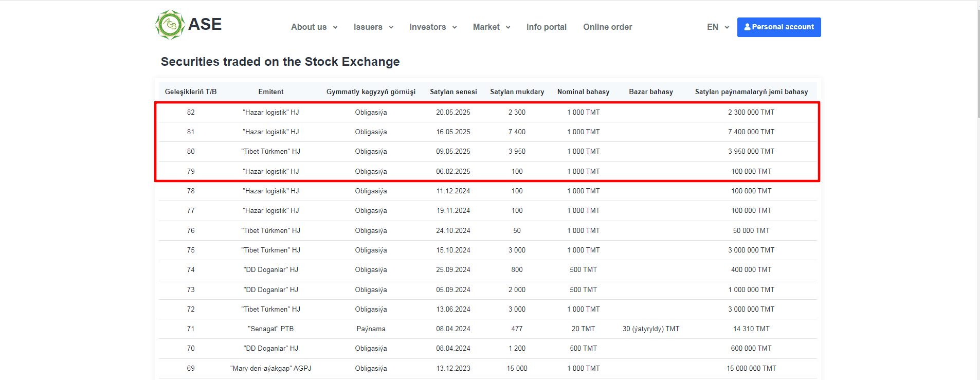
Task: Click the date 19.11.2024
Action: (x=453, y=210)
